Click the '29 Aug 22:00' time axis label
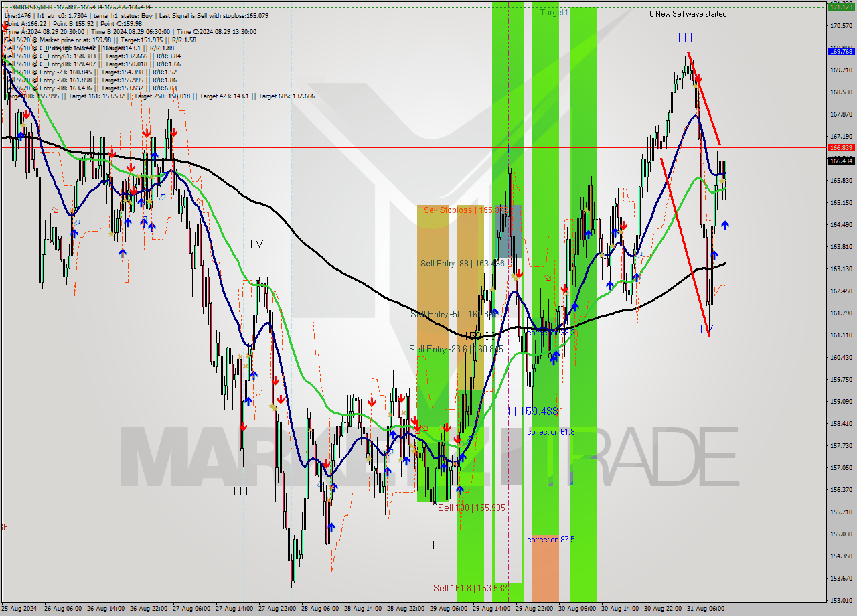Screen dimensions: 857x616 click(534, 609)
